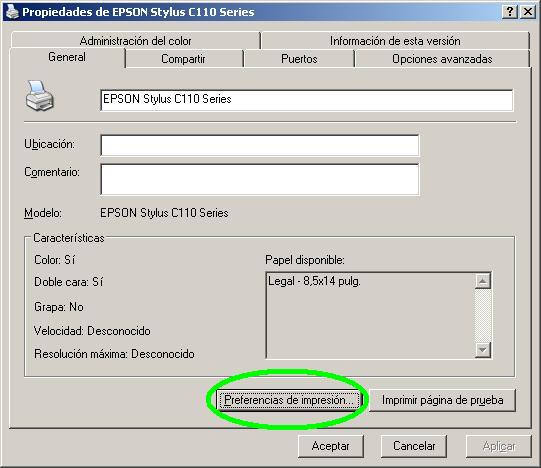The width and height of the screenshot is (541, 468).
Task: Click the paper list scrollbar track
Action: point(483,315)
